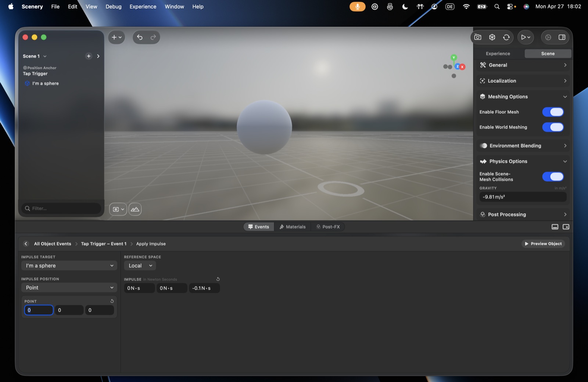Expand Environment Blending section
The height and width of the screenshot is (382, 588).
(x=523, y=146)
